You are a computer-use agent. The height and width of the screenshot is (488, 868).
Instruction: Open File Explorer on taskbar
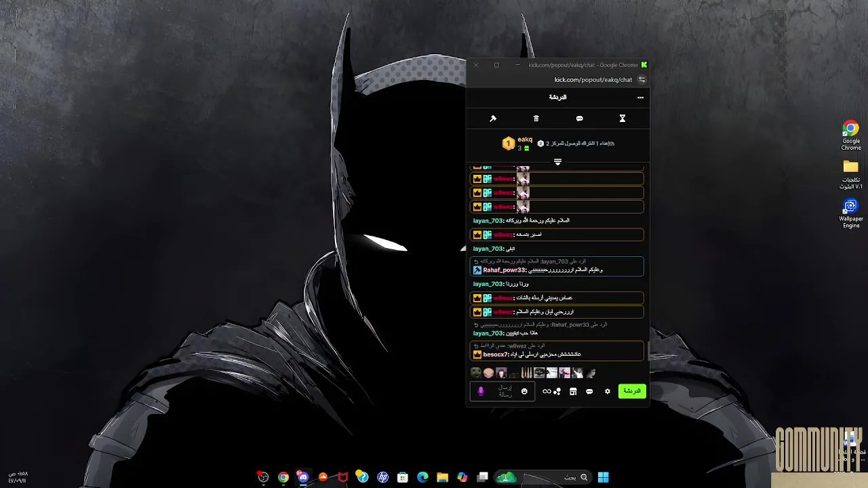click(x=442, y=477)
